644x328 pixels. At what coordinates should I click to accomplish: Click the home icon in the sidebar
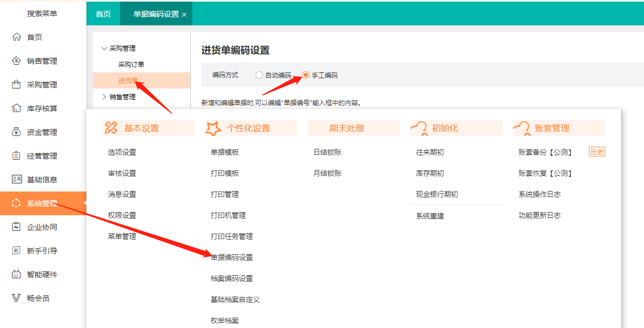(x=16, y=37)
